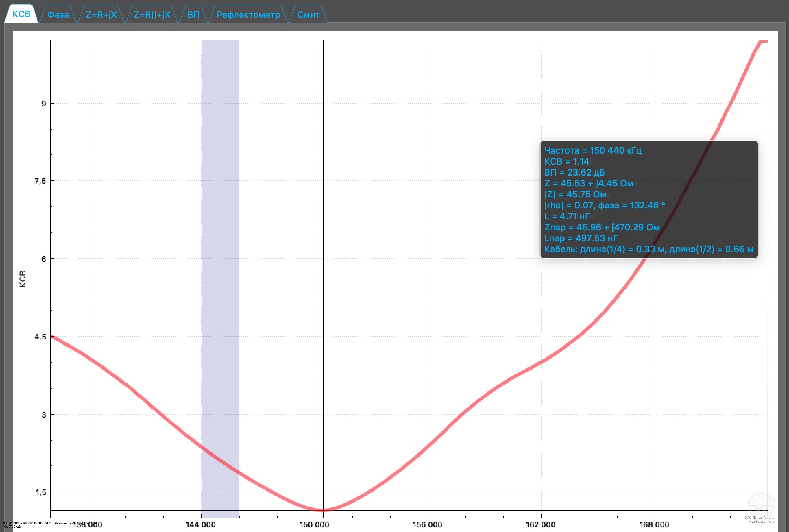Open the Смит chart tab
The width and height of the screenshot is (789, 532).
pyautogui.click(x=308, y=15)
